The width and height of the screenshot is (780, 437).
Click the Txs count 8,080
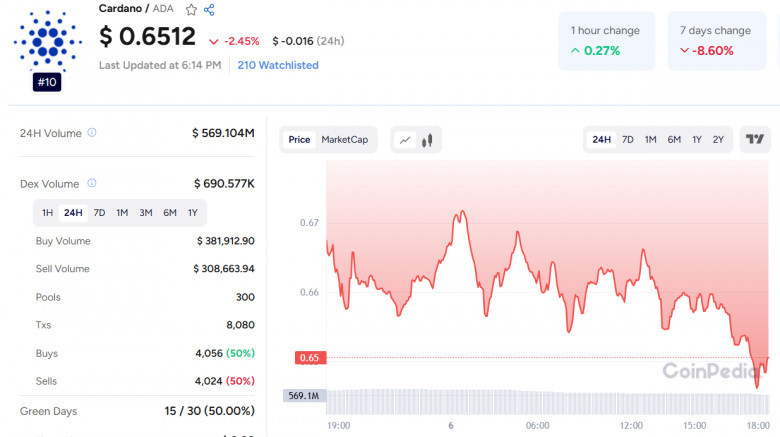pyautogui.click(x=240, y=325)
